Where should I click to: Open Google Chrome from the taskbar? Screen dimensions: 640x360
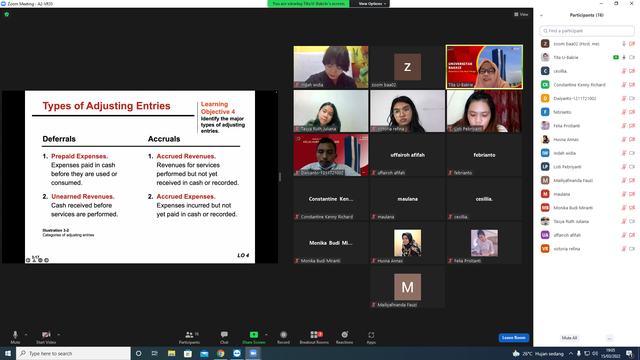tap(220, 353)
